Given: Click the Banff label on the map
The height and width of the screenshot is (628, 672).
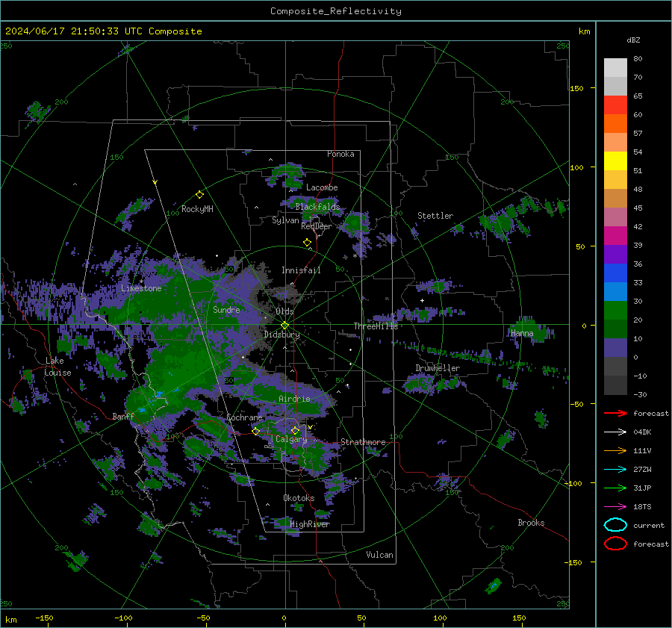Looking at the screenshot, I should click(x=123, y=416).
